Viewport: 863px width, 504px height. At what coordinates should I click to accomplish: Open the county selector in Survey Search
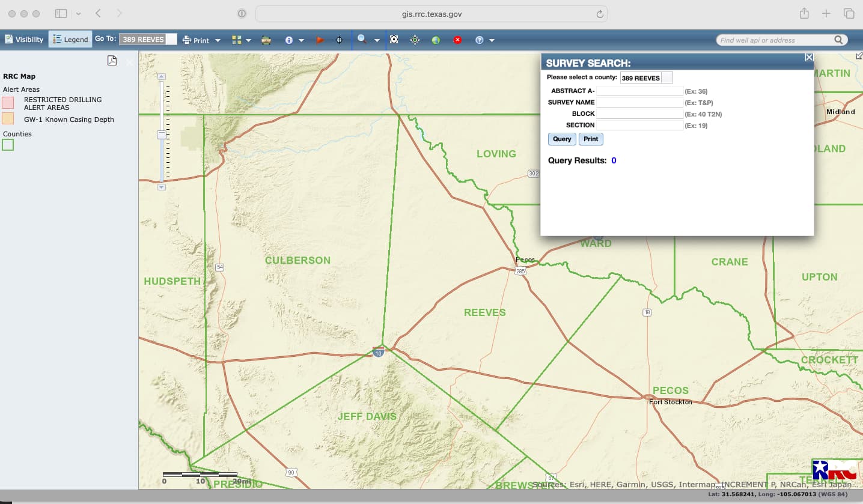click(666, 78)
